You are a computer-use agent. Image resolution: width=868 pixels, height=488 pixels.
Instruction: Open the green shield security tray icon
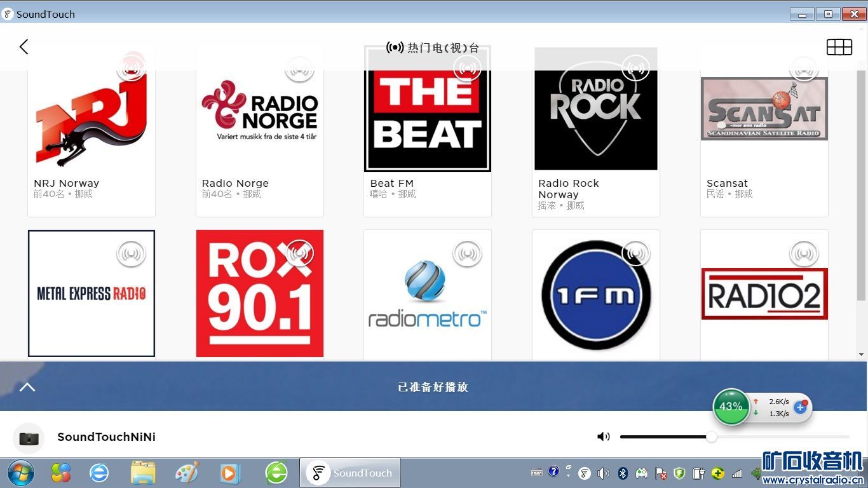[679, 473]
